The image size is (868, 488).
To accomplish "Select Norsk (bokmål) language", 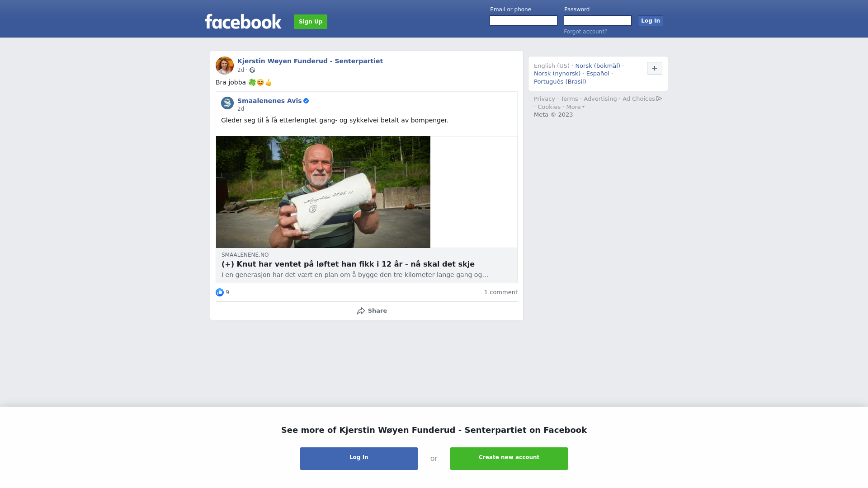I will (598, 66).
